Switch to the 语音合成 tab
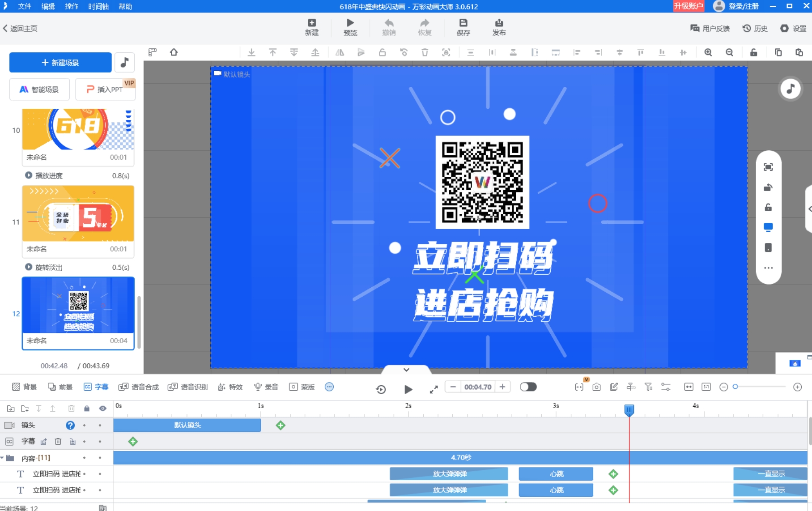This screenshot has height=511, width=812. coord(138,387)
